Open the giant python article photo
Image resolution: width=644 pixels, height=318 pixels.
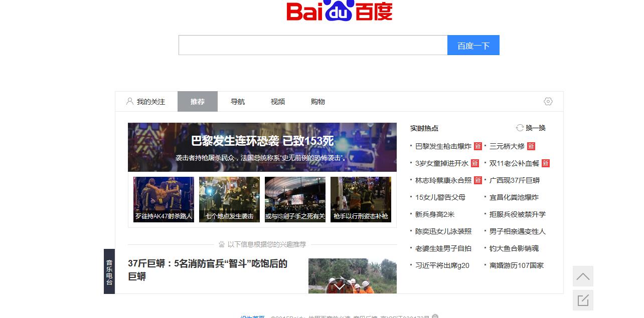[x=353, y=276]
